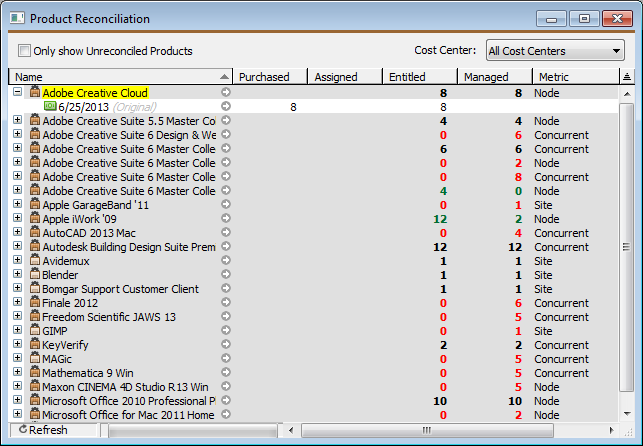The height and width of the screenshot is (446, 643).
Task: Click the arrow icon on Blender row
Action: pos(226,274)
